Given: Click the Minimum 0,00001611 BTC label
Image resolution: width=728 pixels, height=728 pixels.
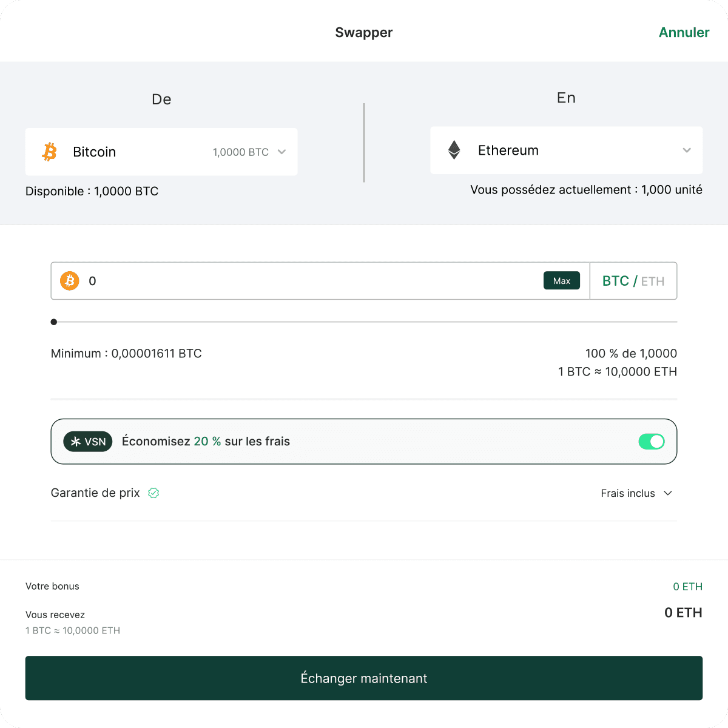Looking at the screenshot, I should [x=126, y=353].
